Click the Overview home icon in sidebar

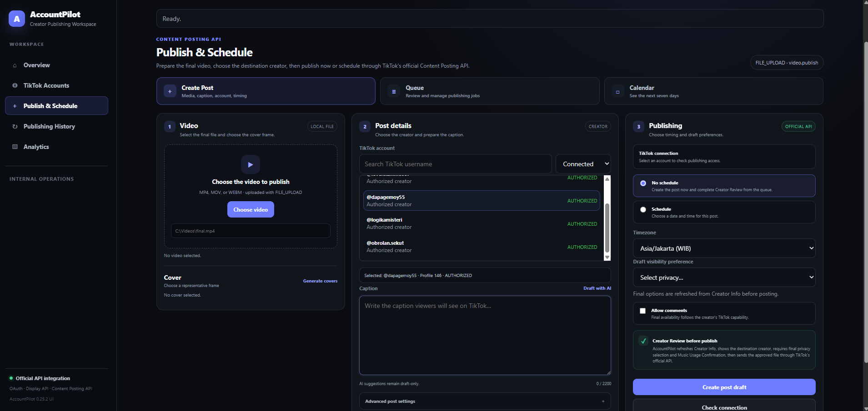coord(15,65)
